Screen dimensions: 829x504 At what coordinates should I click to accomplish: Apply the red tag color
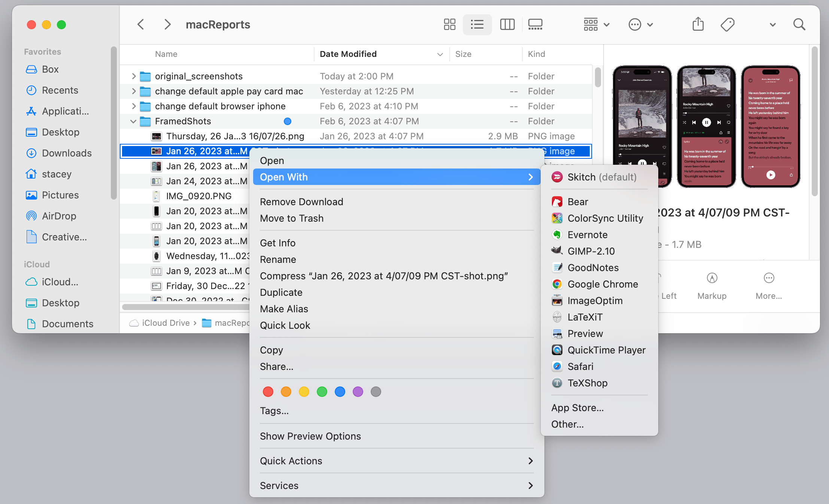point(268,392)
